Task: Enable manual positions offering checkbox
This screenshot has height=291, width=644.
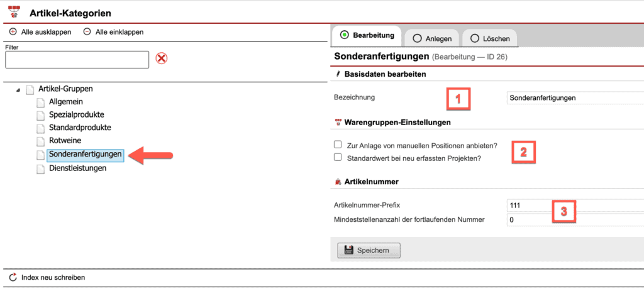Action: click(338, 145)
